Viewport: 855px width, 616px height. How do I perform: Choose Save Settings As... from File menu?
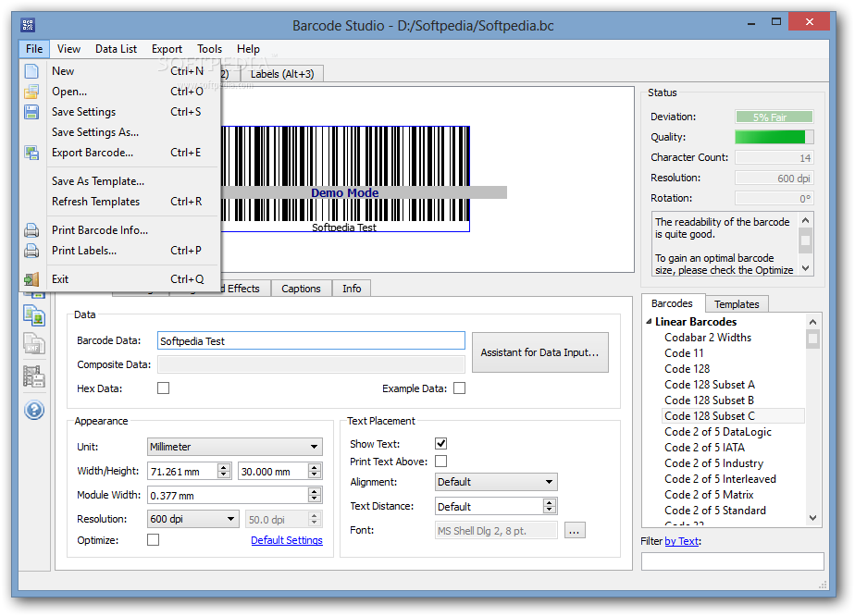tap(120, 132)
